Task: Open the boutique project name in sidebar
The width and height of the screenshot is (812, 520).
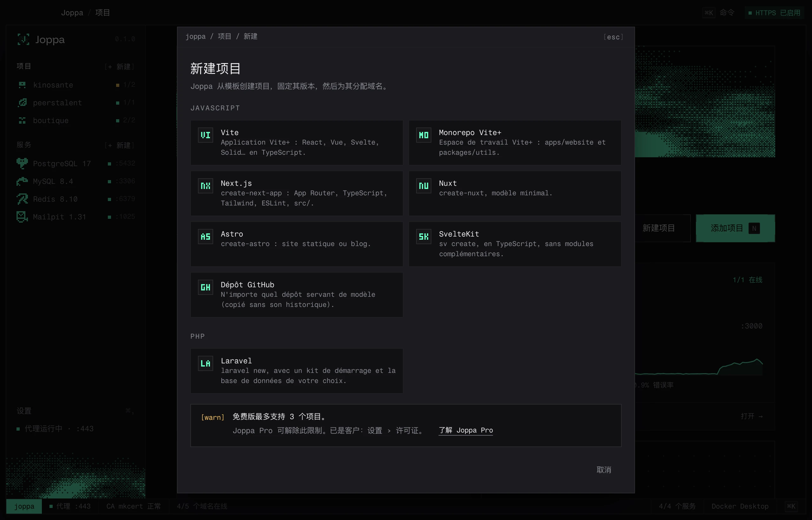Action: pyautogui.click(x=51, y=120)
